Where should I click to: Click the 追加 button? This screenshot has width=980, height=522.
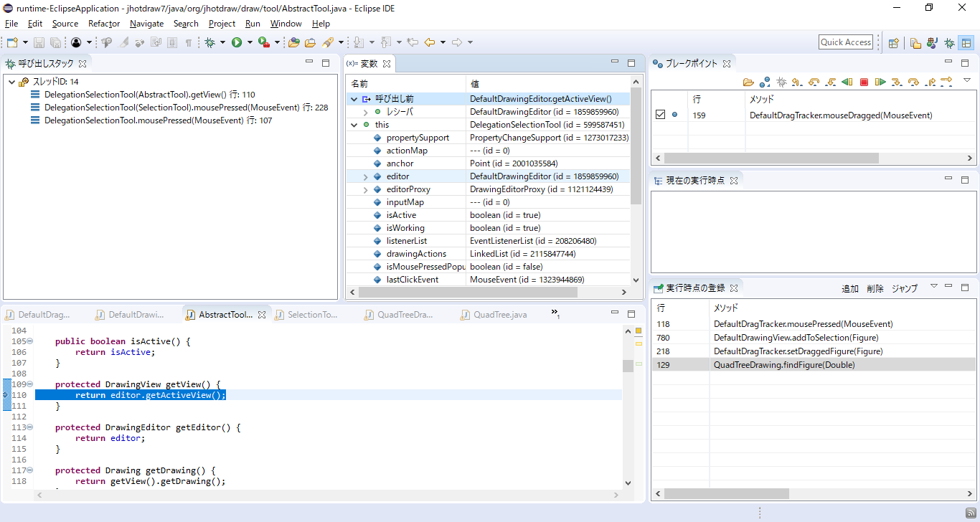pyautogui.click(x=849, y=288)
